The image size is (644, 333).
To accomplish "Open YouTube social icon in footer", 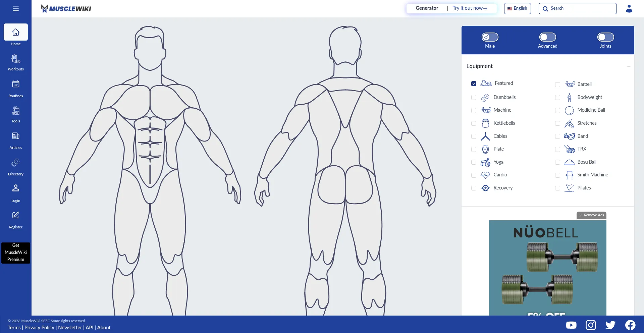I will (571, 325).
